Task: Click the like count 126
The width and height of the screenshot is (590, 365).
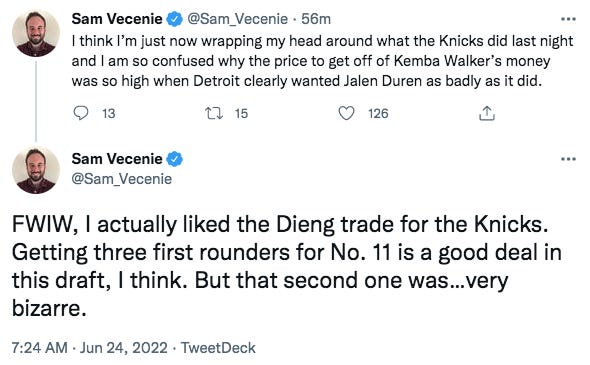Action: [x=378, y=113]
